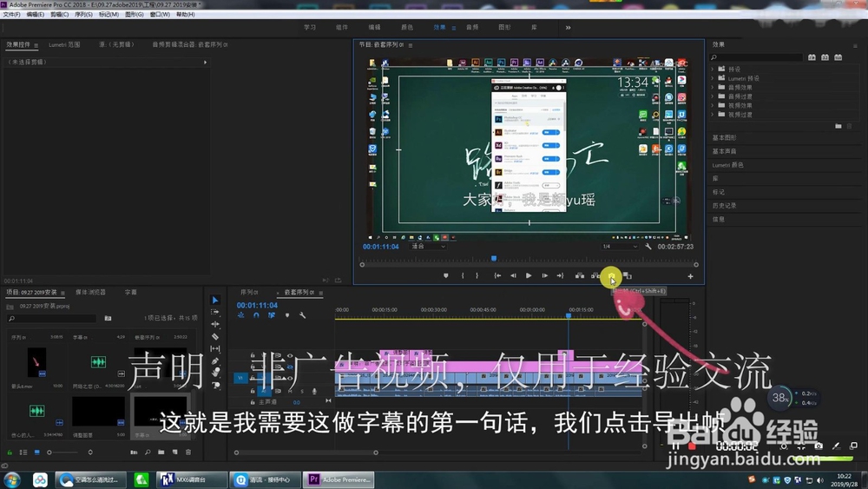Switch project panel to icon view

click(37, 453)
